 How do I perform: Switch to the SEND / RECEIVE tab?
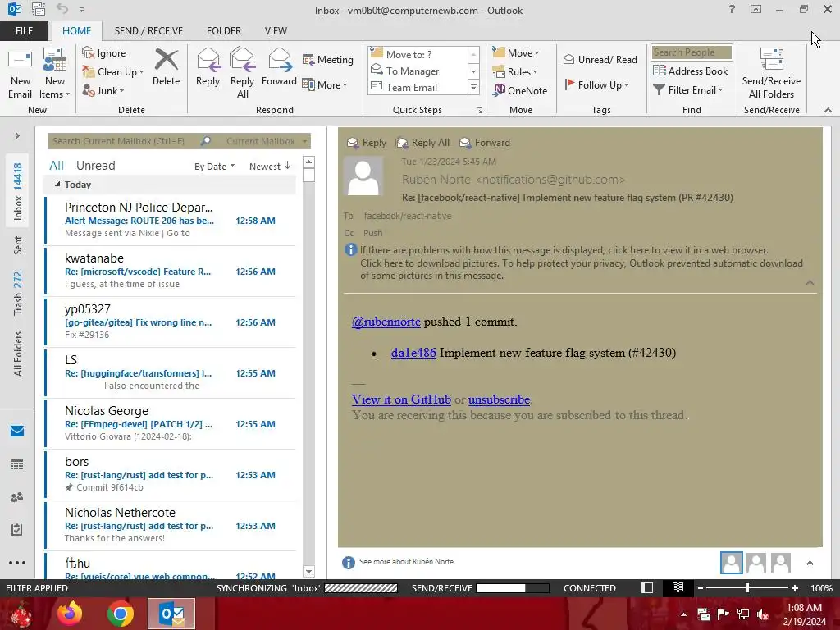click(x=148, y=31)
